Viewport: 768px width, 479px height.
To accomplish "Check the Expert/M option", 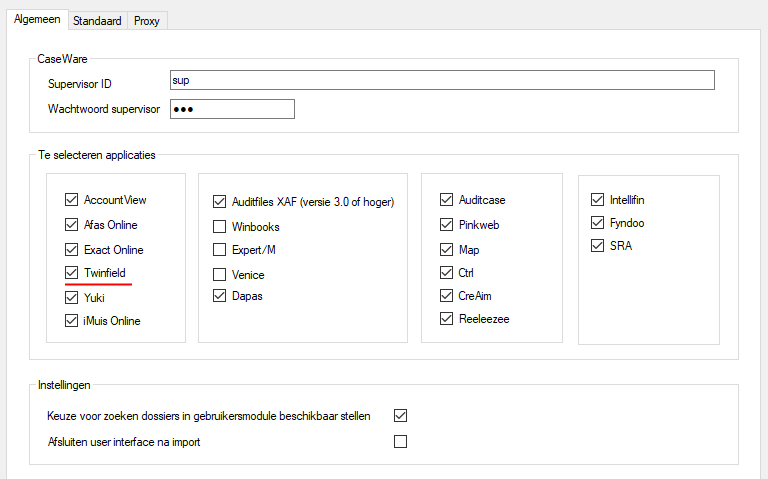I will coord(219,250).
